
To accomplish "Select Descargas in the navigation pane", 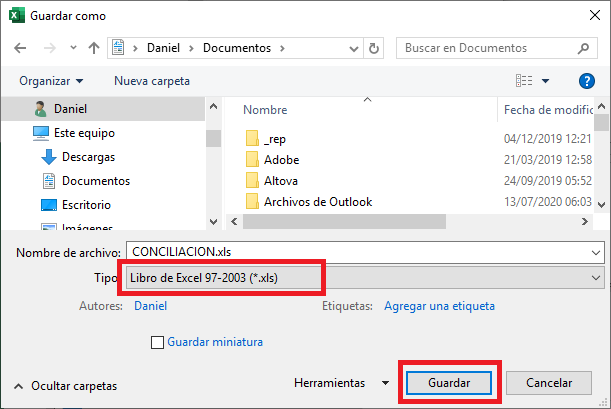I will pos(88,157).
